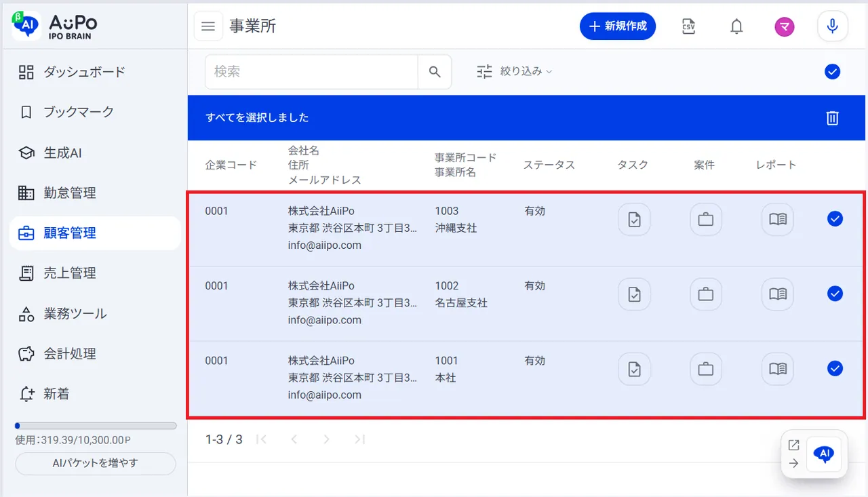Screen dimensions: 868x497
Task: Click the AI packet usage progress bar
Action: click(96, 426)
